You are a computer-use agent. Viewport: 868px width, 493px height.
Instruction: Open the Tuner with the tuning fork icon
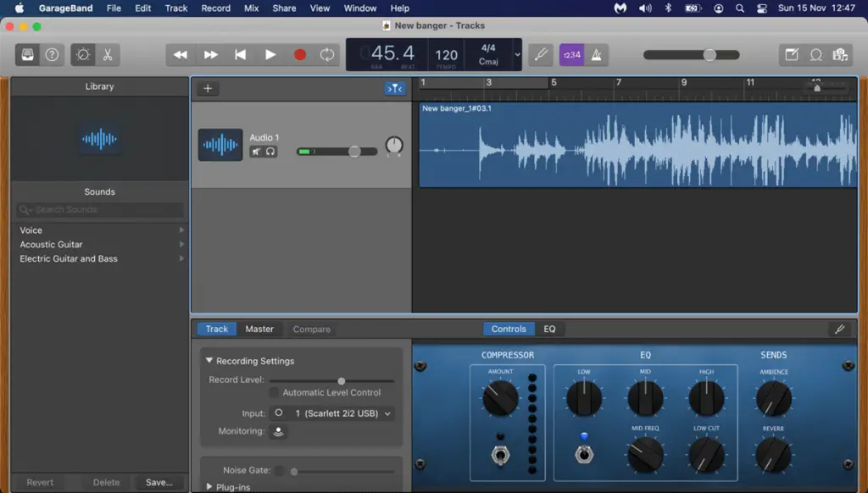tap(541, 55)
